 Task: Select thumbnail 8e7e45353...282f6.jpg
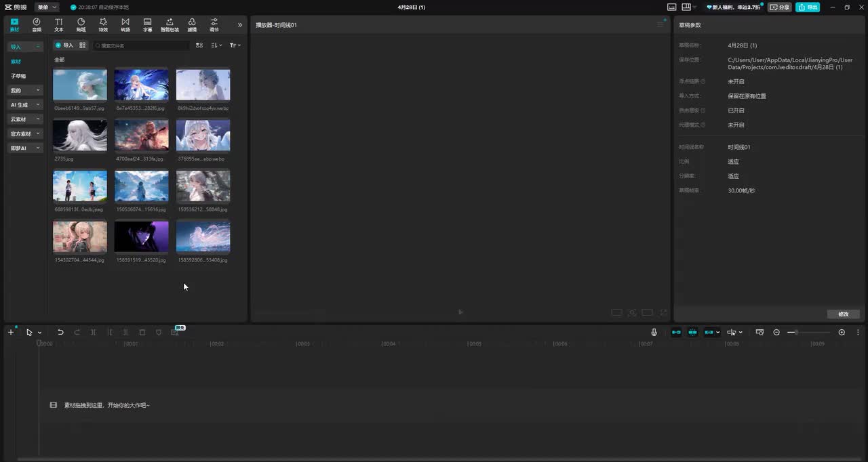point(142,85)
